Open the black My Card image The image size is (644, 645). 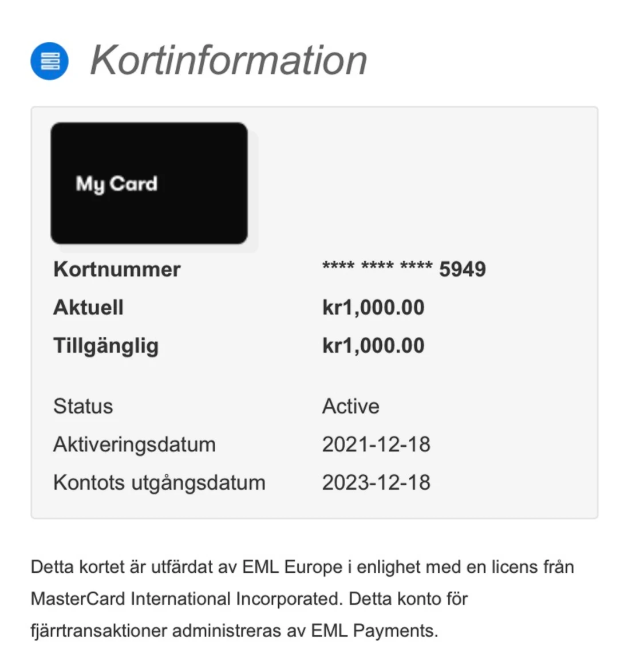[149, 183]
